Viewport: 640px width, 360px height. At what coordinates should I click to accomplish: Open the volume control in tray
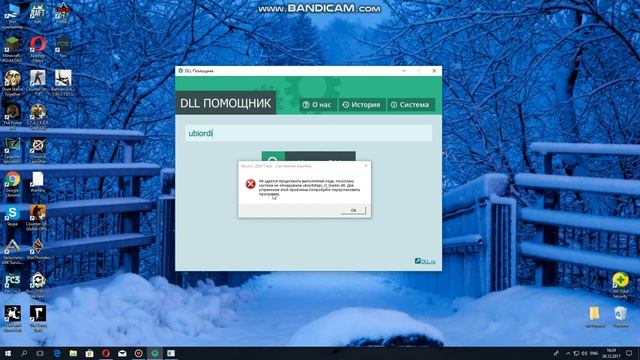pyautogui.click(x=584, y=353)
